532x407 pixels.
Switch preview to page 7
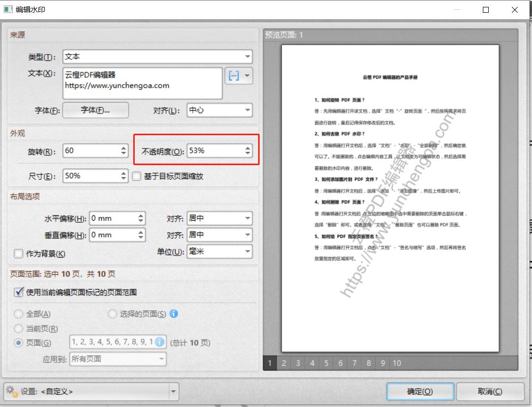click(x=355, y=363)
